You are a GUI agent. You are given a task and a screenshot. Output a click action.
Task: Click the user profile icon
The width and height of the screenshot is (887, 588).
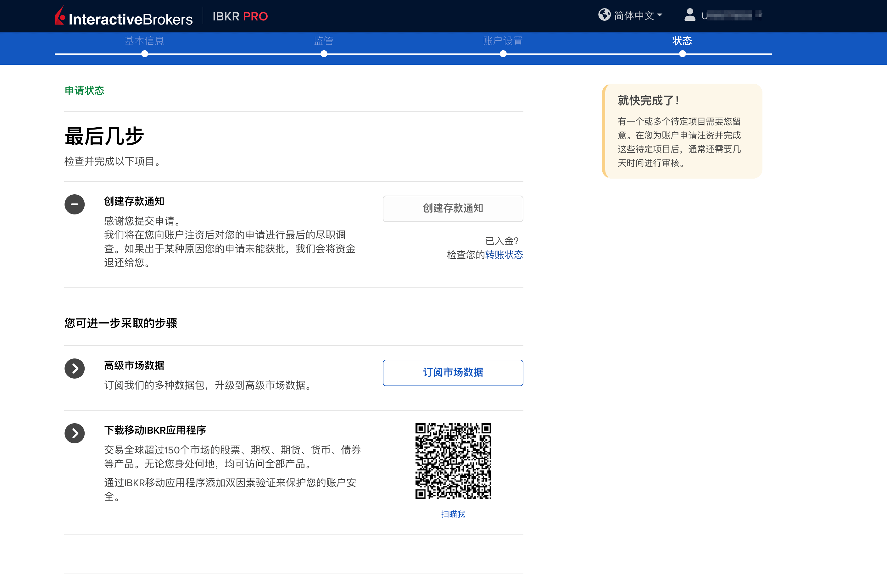click(x=689, y=15)
